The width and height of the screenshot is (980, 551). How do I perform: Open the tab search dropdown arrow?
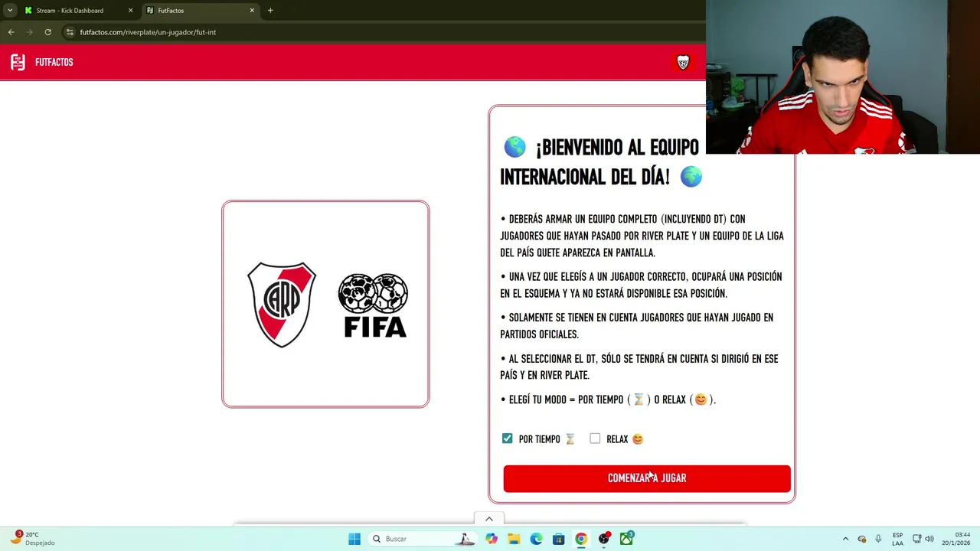click(10, 11)
